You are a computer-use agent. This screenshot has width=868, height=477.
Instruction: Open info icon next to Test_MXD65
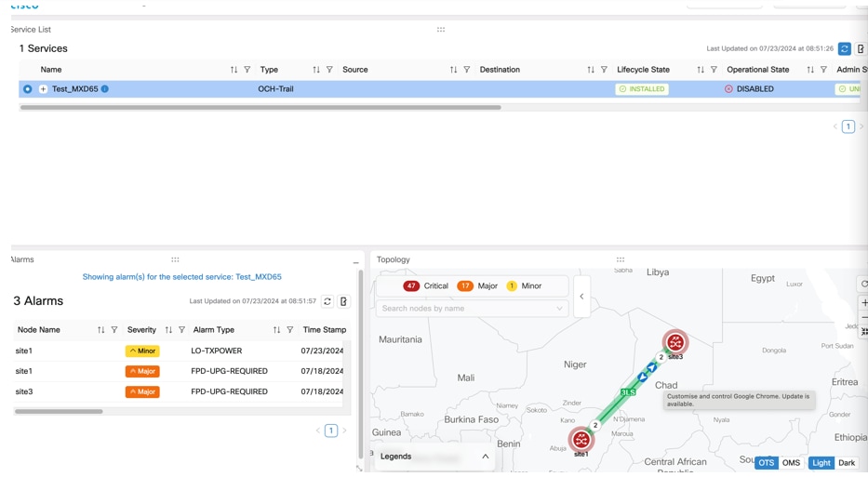(x=104, y=88)
